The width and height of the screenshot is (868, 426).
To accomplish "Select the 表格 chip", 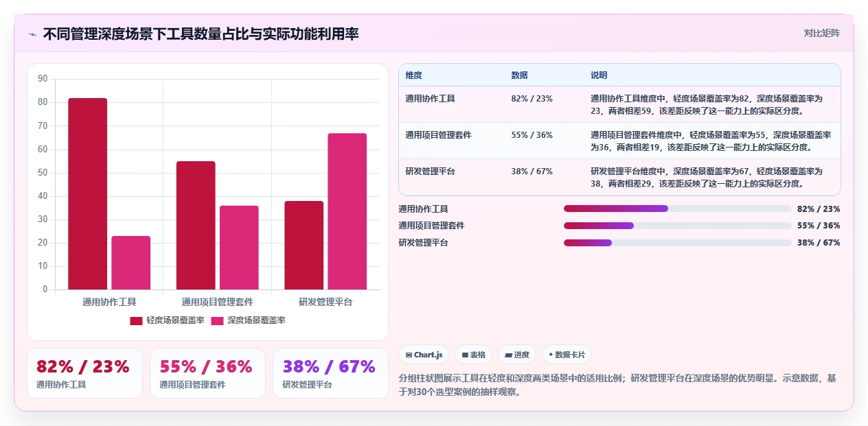I will click(474, 355).
